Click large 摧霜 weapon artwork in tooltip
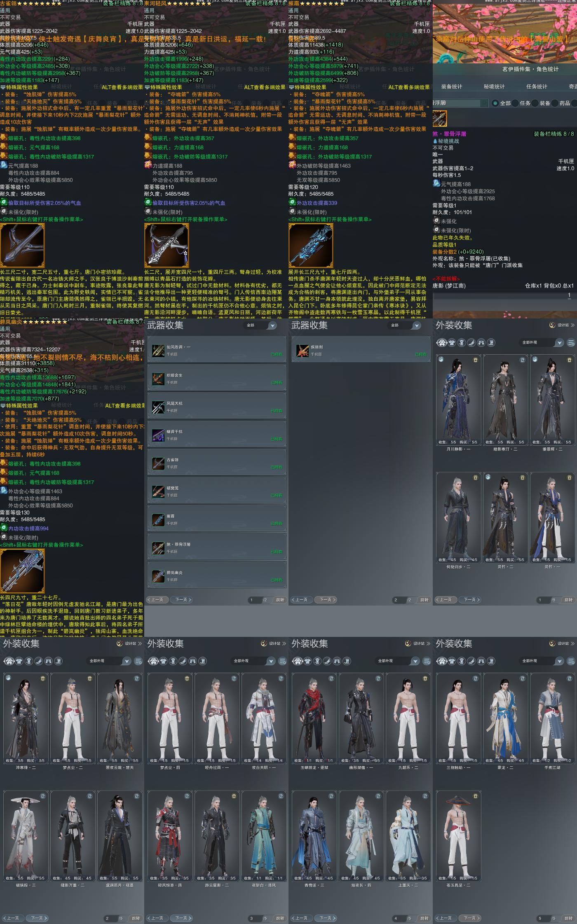This screenshot has width=577, height=924. (x=311, y=246)
